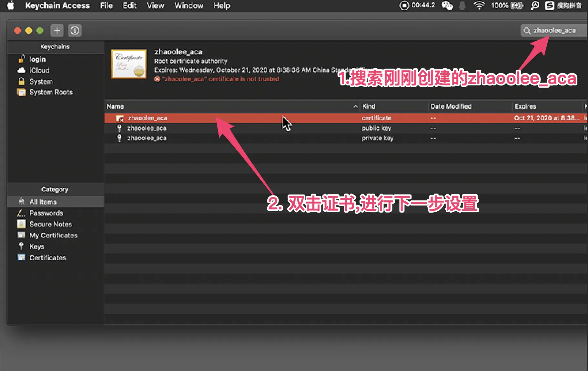Click the Passwords category icon
Viewport: 588px width, 371px height.
(21, 213)
